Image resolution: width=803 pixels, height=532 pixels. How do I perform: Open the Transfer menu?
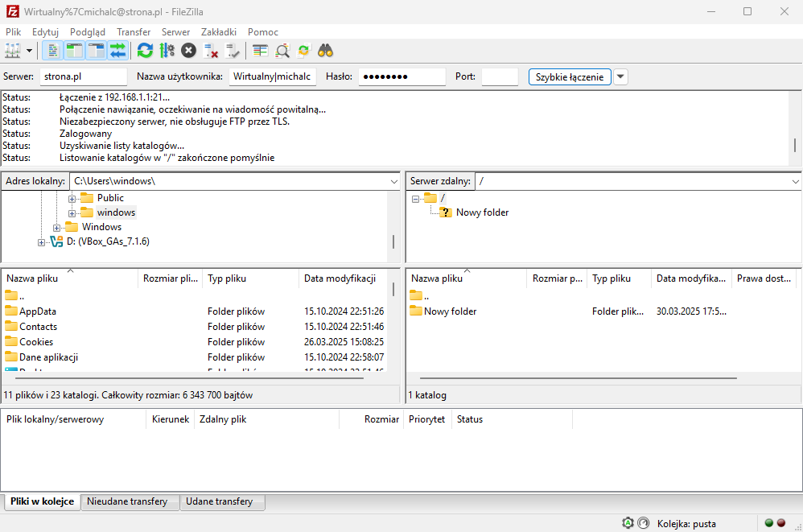coord(134,31)
